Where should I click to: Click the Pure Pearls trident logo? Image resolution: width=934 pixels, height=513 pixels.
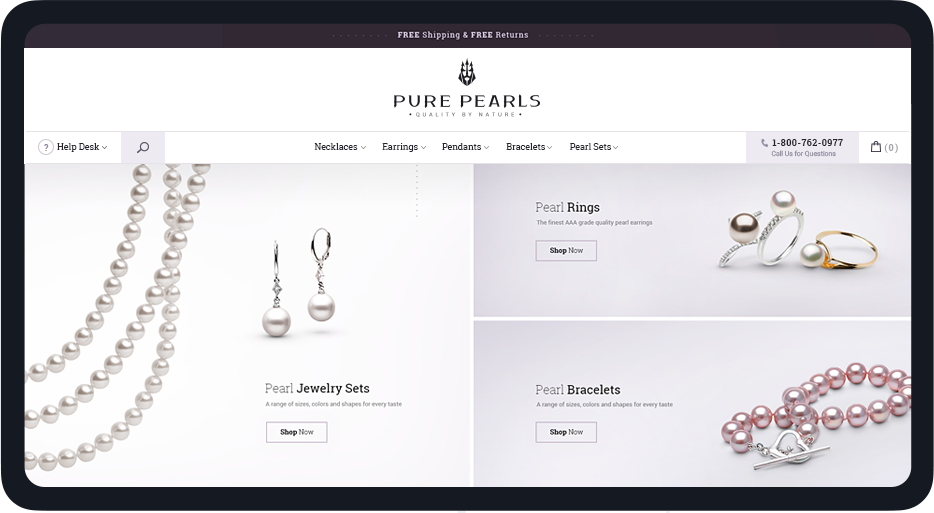(x=467, y=73)
